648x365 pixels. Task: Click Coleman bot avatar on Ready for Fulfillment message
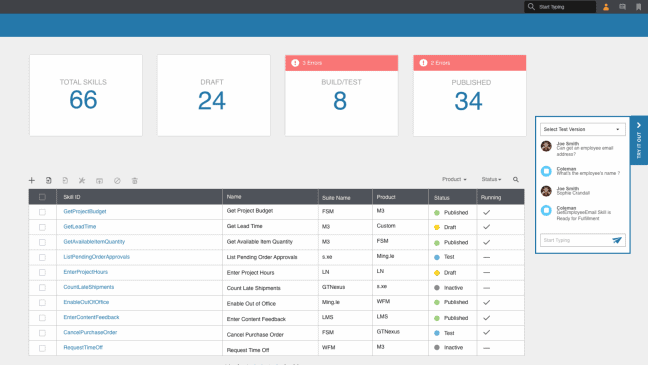pos(546,210)
